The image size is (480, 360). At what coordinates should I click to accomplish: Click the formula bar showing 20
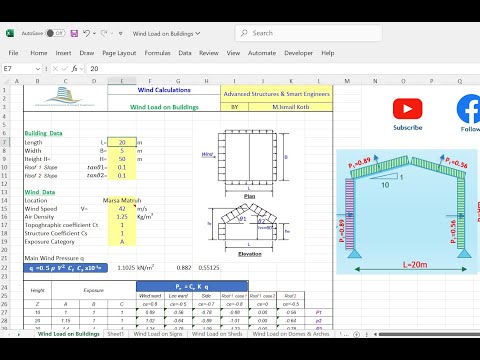pos(283,69)
